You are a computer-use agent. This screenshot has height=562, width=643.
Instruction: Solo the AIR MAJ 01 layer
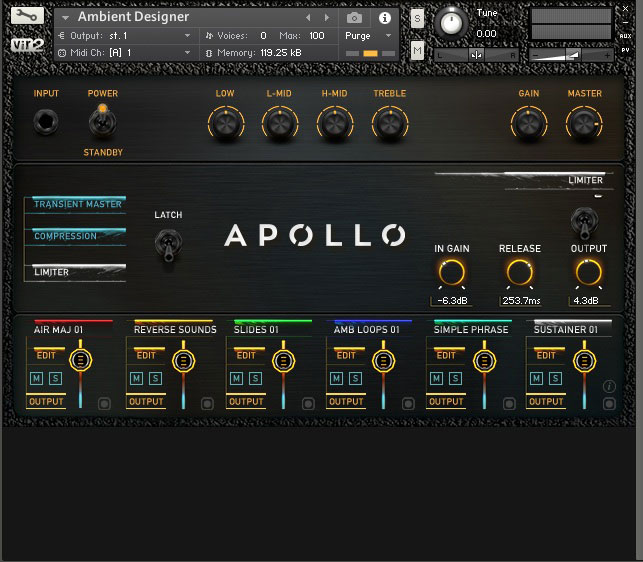pos(55,378)
